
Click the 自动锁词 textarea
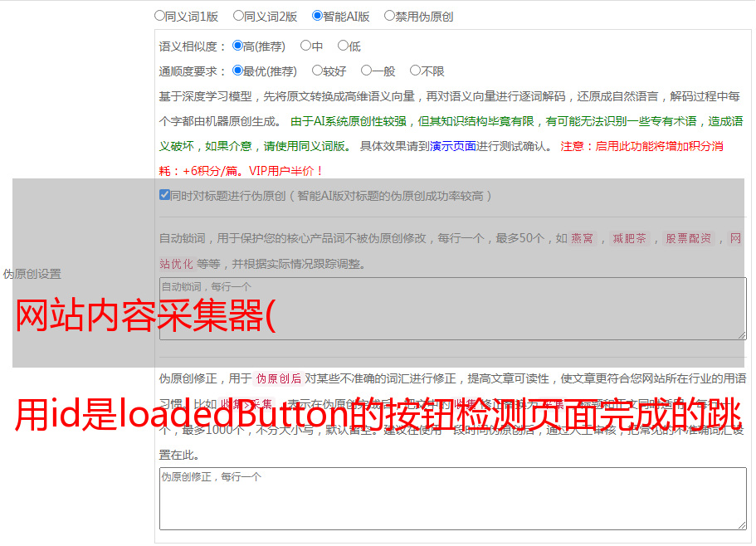point(453,309)
